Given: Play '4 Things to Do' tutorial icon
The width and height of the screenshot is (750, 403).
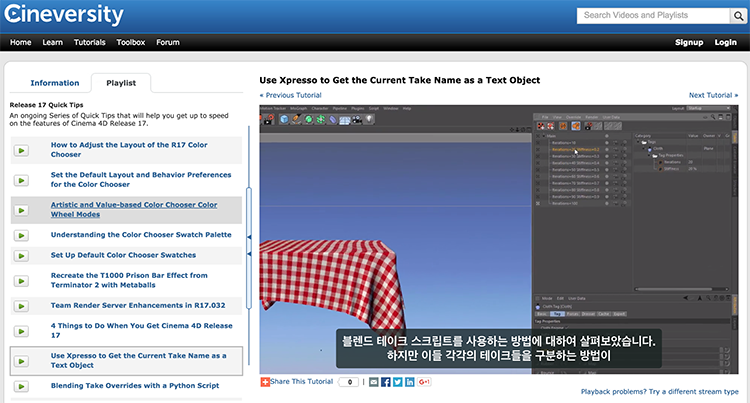Looking at the screenshot, I should pos(21,331).
